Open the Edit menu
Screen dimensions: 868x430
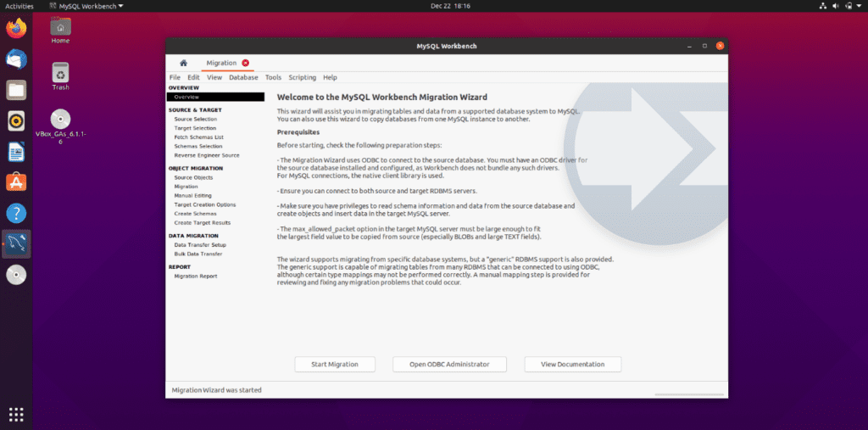click(193, 77)
